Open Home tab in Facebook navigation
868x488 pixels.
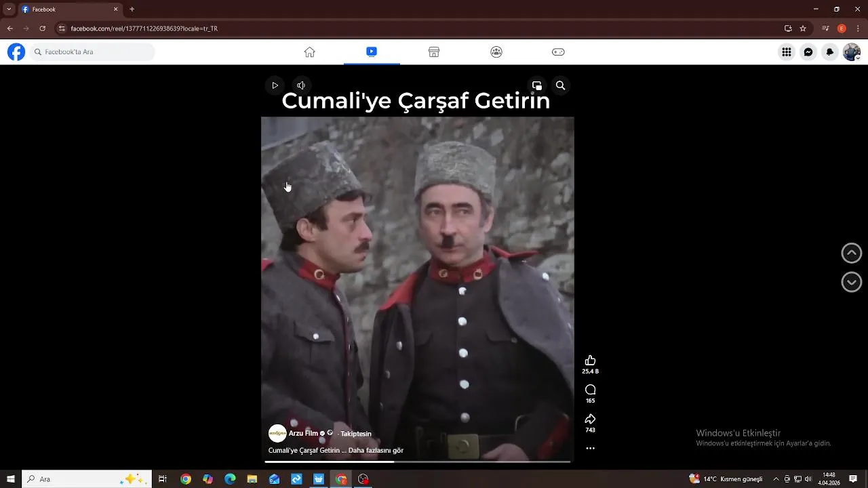(310, 52)
